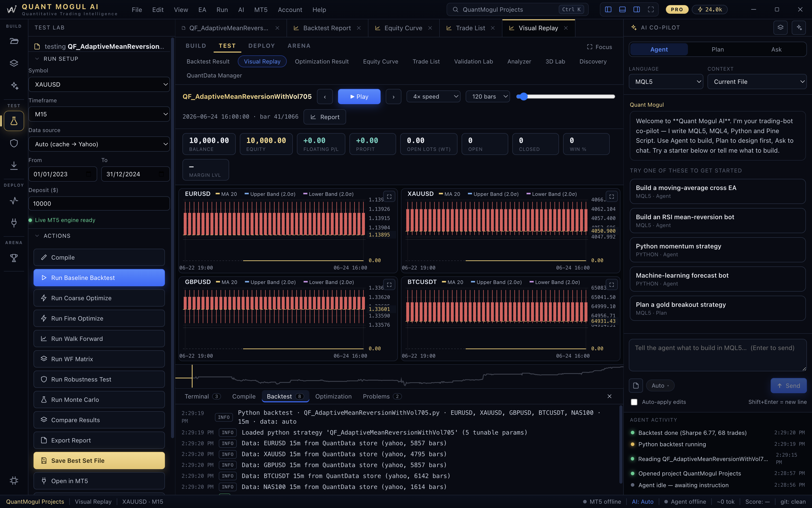Open the 120 bars dropdown
Viewport: 812px width, 508px height.
pos(488,97)
